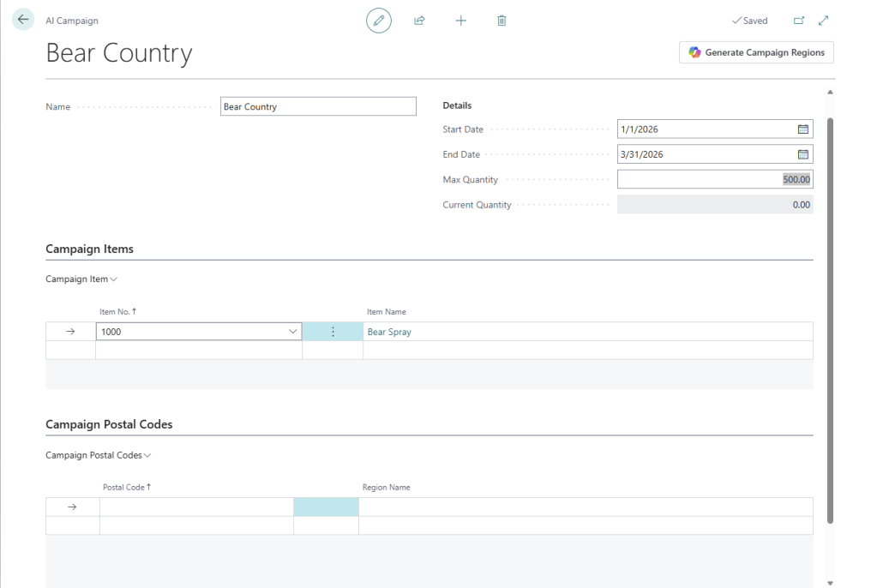Click Generate Campaign Regions button
The width and height of the screenshot is (877, 588).
point(756,52)
